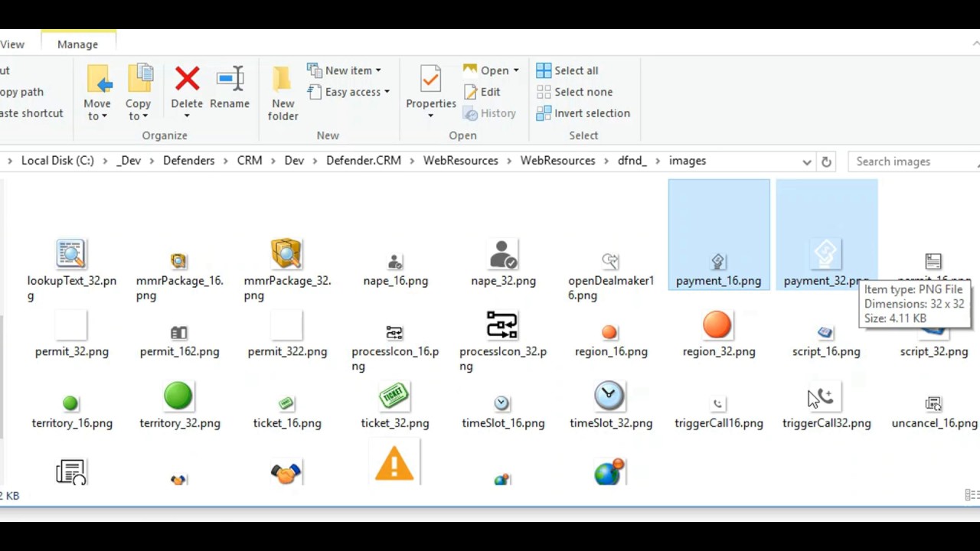Click the processIcon_32.png flowchart icon
980x551 pixels.
(502, 324)
